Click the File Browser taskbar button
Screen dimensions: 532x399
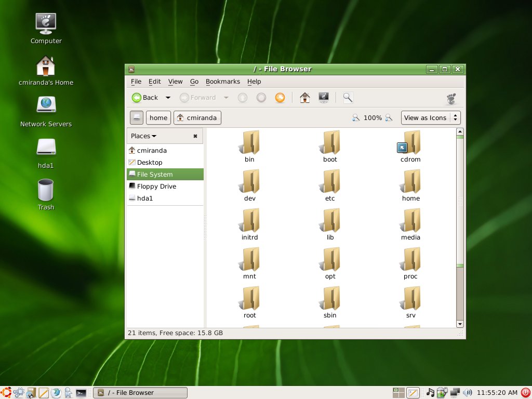coord(140,393)
